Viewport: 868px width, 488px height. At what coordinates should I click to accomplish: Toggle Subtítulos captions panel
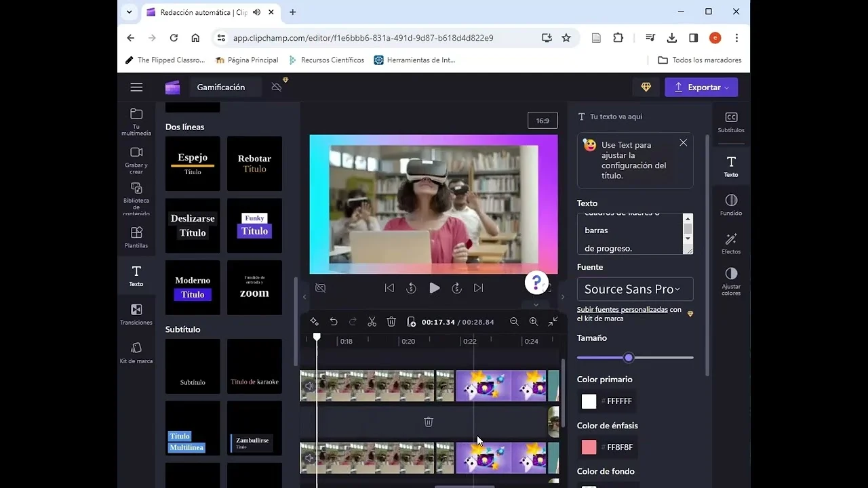(731, 122)
